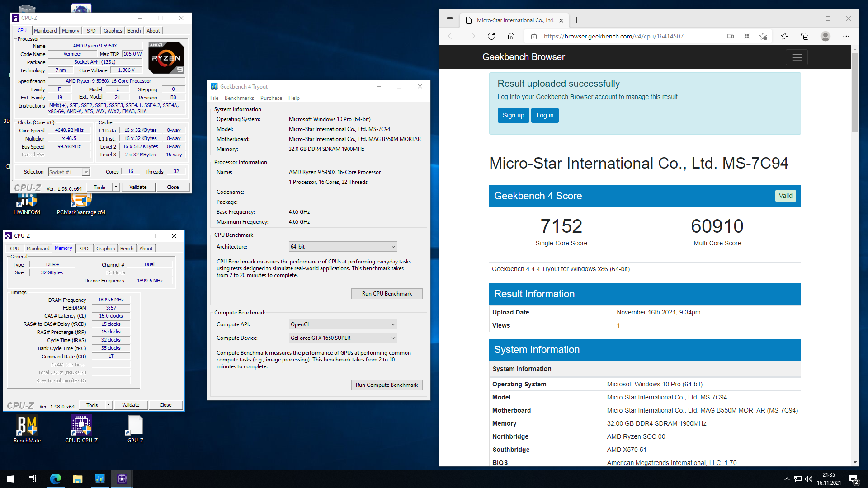Click the site lock icon in address bar
The width and height of the screenshot is (868, 488).
[534, 36]
